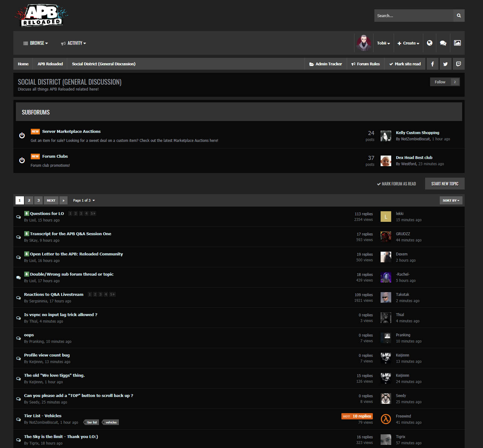This screenshot has height=448, width=483.
Task: Open Forum Rules
Action: click(x=366, y=64)
